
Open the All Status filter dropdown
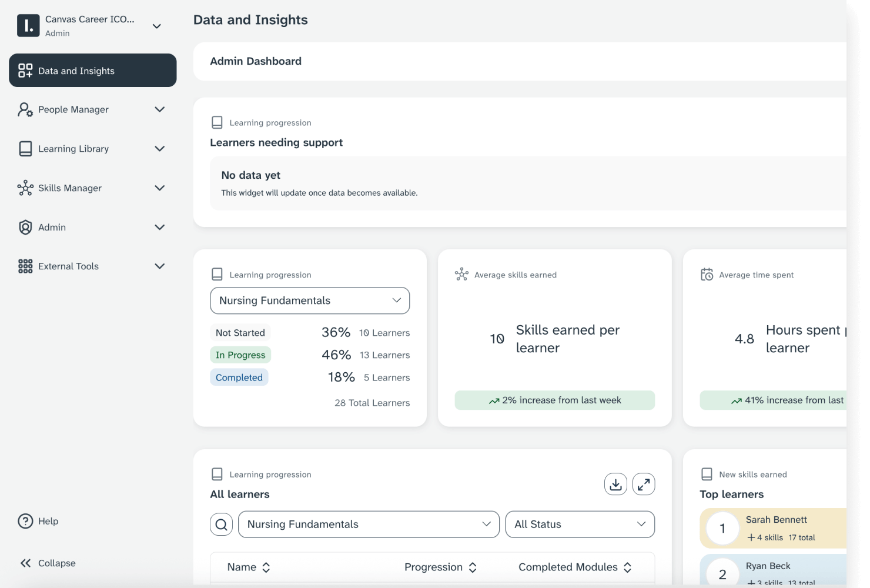(x=580, y=524)
